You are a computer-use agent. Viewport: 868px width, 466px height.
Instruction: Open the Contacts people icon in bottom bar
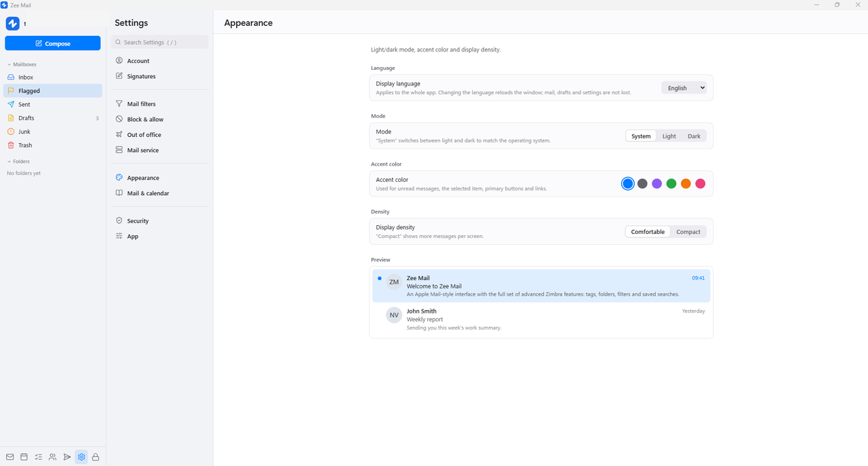pos(52,457)
